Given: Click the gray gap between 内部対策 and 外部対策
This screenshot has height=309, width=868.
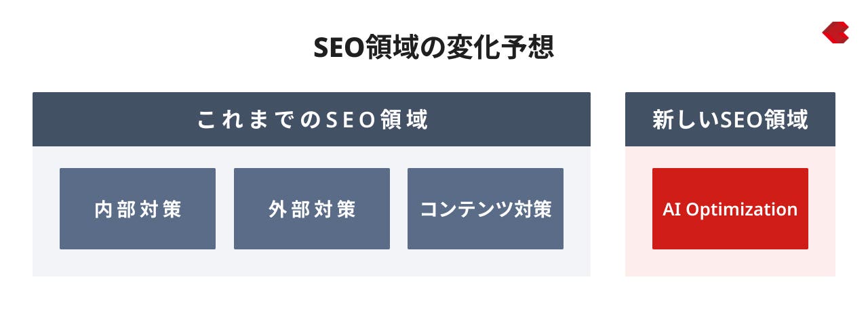Looking at the screenshot, I should (x=224, y=209).
